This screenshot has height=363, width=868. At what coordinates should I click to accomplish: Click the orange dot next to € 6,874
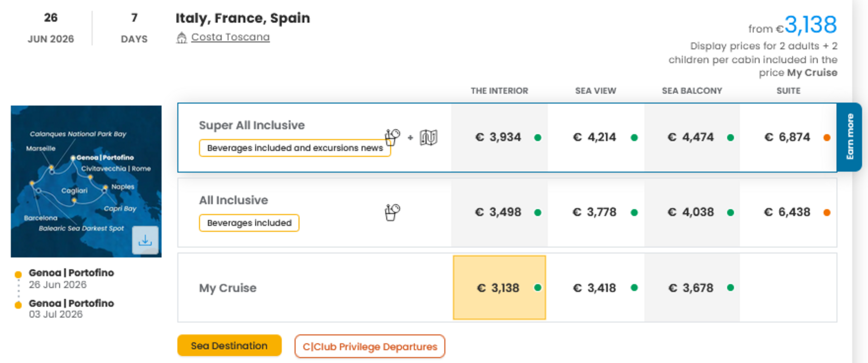(827, 137)
